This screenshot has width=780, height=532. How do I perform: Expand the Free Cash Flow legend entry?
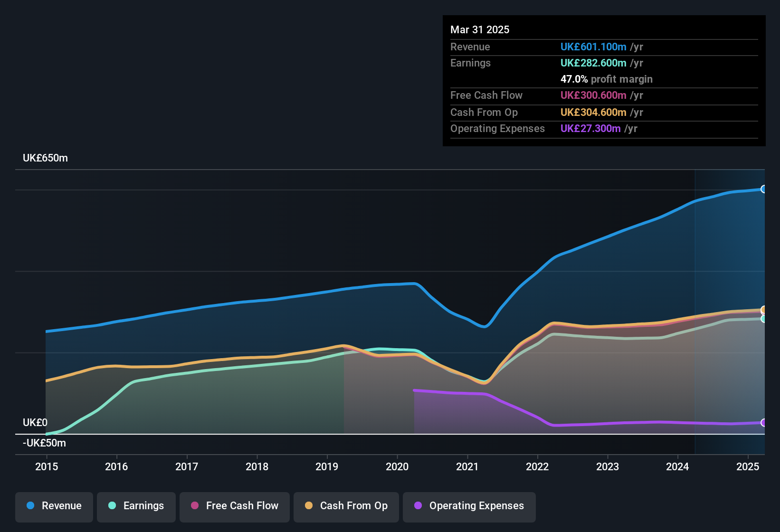(x=234, y=506)
